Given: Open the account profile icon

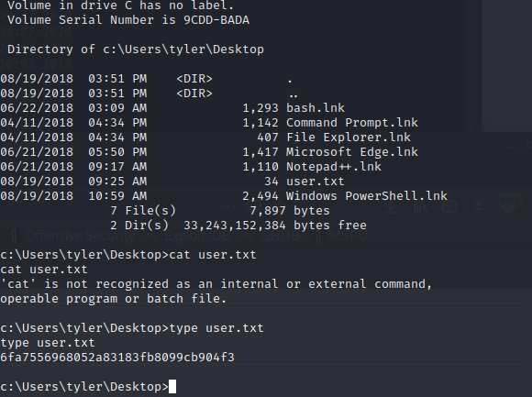Looking at the screenshot, I should (479, 206).
